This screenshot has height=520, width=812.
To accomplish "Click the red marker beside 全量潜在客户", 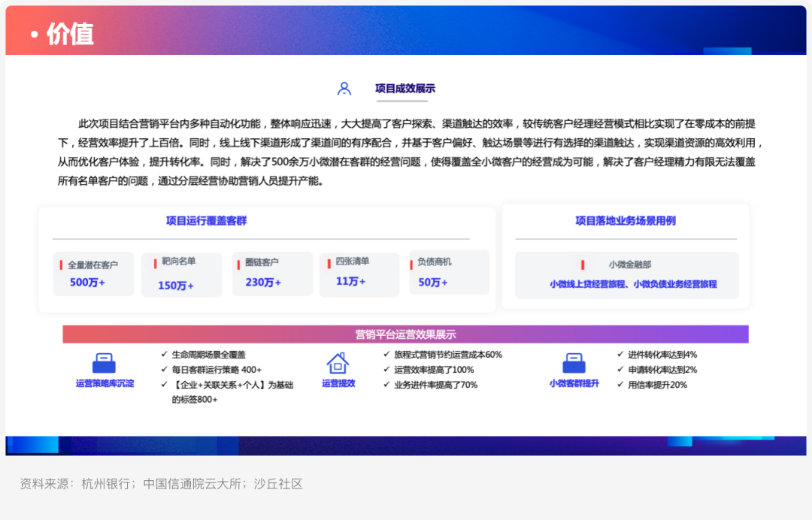I will coord(61,265).
